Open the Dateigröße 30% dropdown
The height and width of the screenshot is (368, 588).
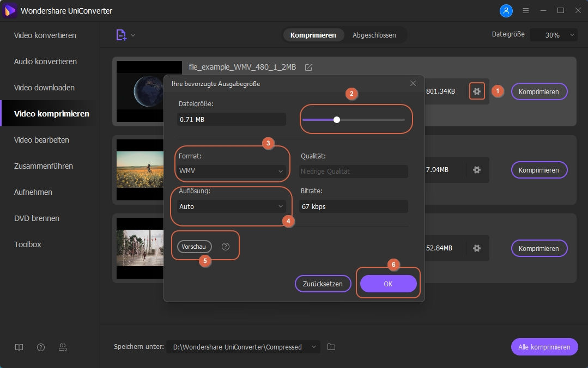point(553,35)
